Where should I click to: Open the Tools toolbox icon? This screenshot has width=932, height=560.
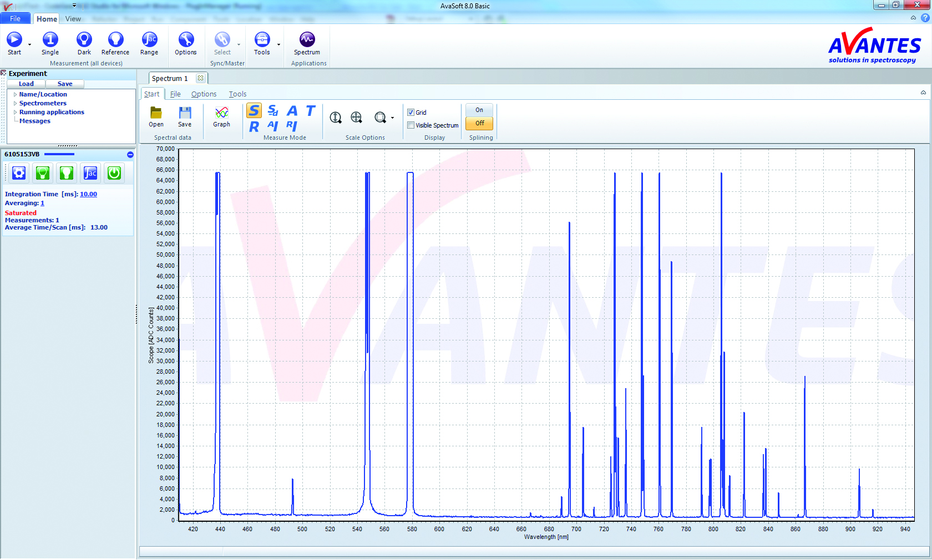tap(262, 39)
